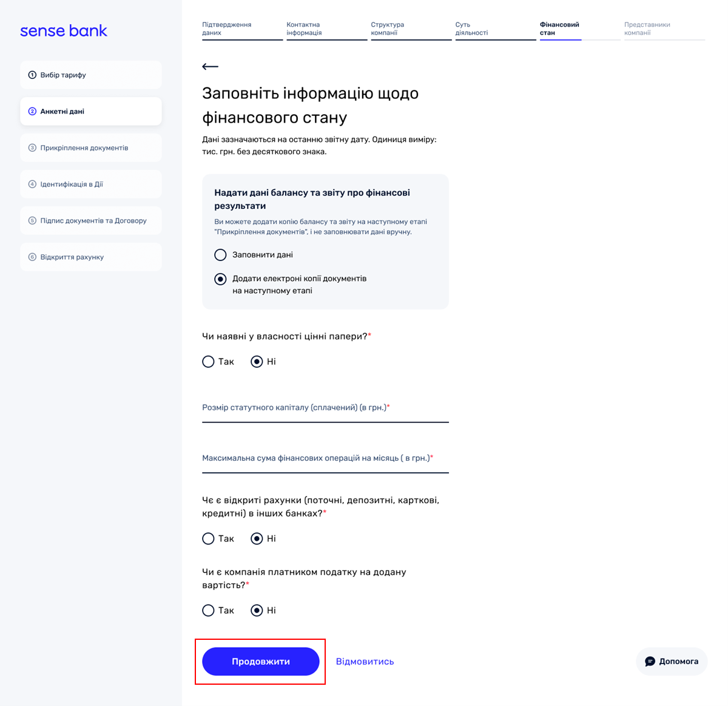Open the Підтвердження даних tab

[243, 29]
